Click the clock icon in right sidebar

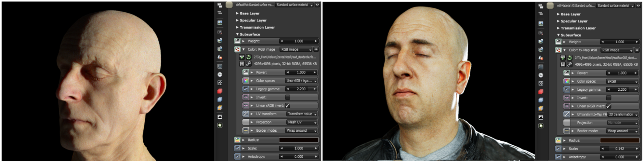click(541, 75)
